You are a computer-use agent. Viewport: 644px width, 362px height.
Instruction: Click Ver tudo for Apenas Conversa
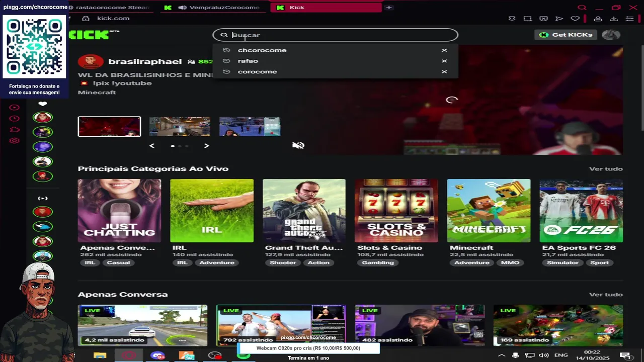coord(606,295)
